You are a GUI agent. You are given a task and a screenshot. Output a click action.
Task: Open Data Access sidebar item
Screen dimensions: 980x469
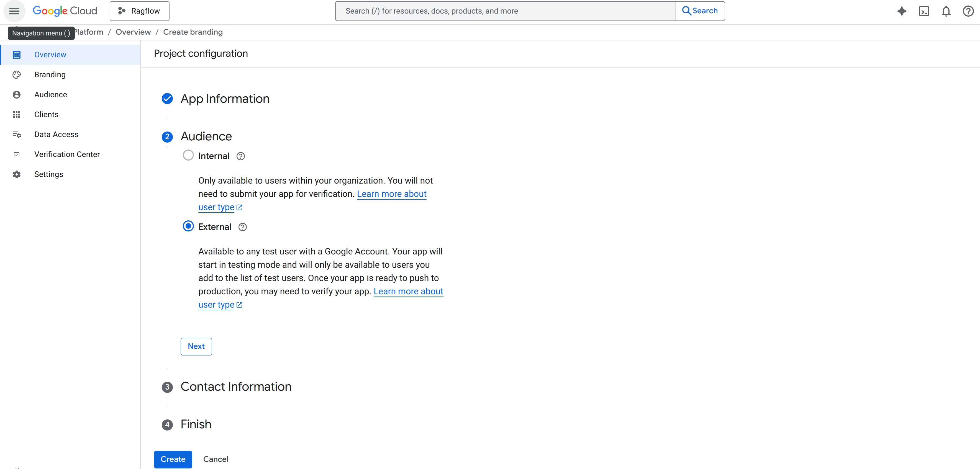coord(70,135)
